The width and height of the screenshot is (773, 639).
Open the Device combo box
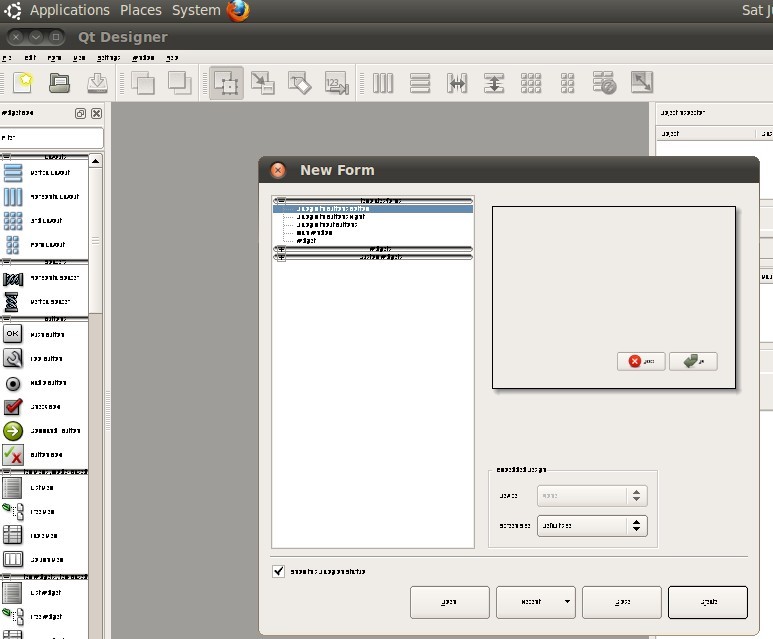pyautogui.click(x=592, y=496)
